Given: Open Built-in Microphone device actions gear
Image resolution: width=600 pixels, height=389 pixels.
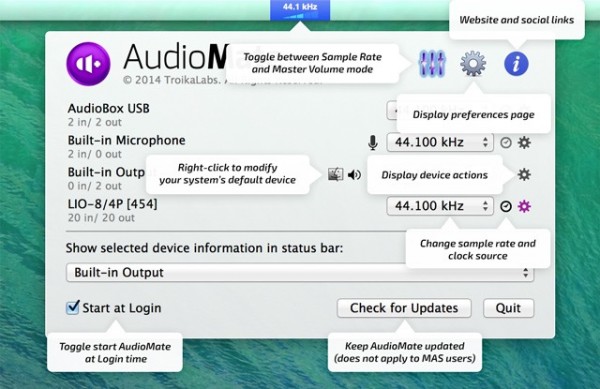Looking at the screenshot, I should point(524,143).
